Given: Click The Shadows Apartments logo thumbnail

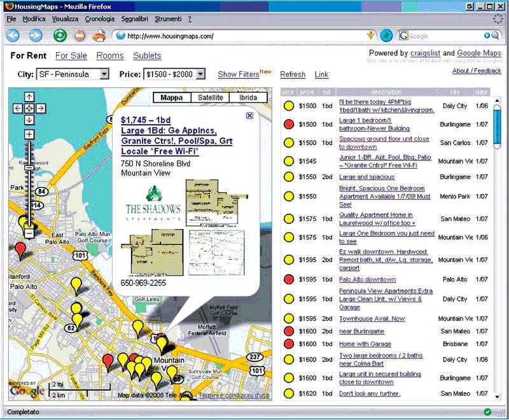Looking at the screenshot, I should 153,202.
